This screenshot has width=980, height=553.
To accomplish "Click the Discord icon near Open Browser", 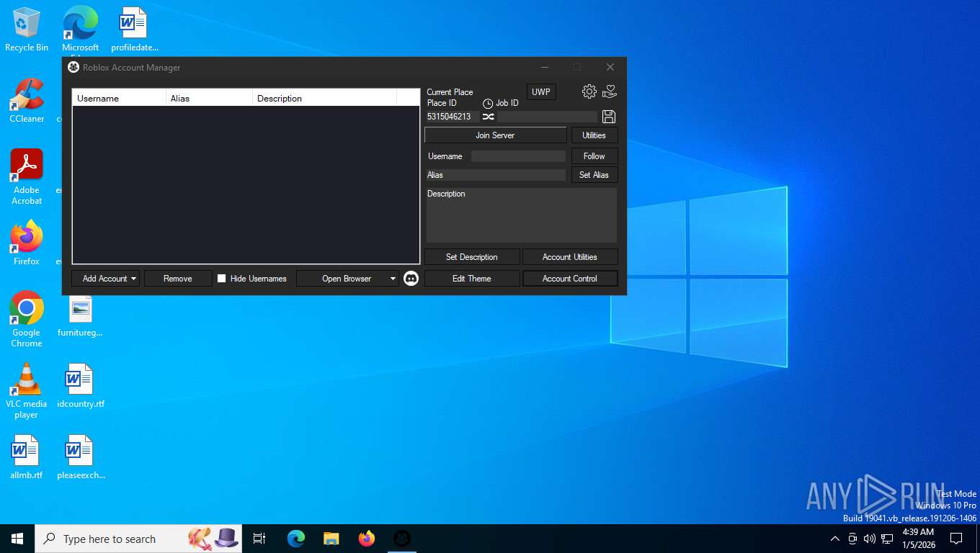I will pos(411,279).
